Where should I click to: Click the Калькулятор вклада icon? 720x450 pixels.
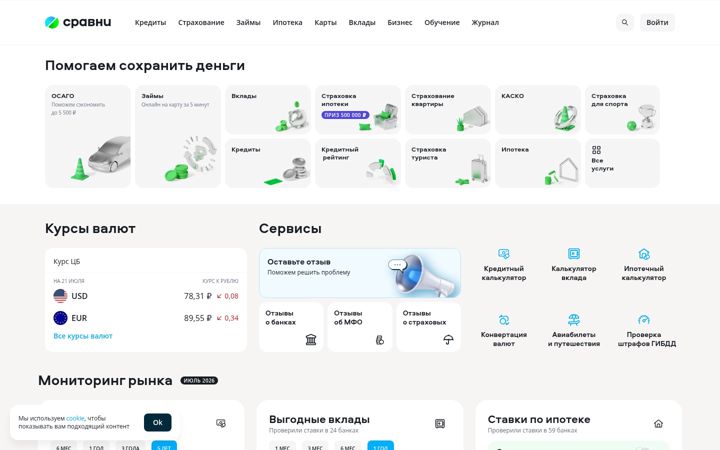[x=574, y=253]
